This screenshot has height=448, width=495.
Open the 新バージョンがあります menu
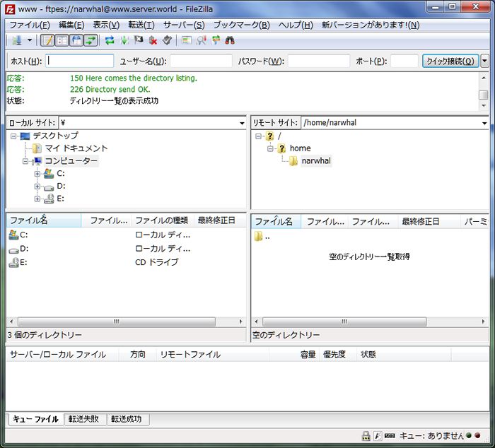click(x=371, y=25)
